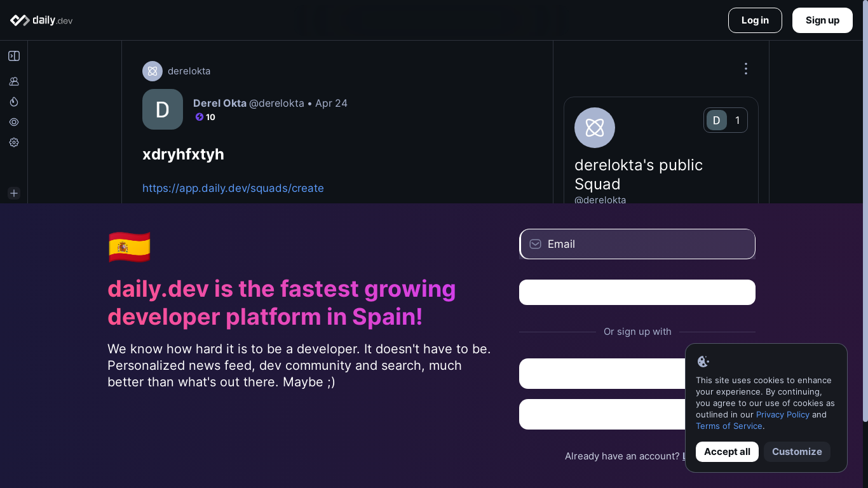
Task: Open Derel Okta's D profile avatar
Action: click(x=163, y=109)
